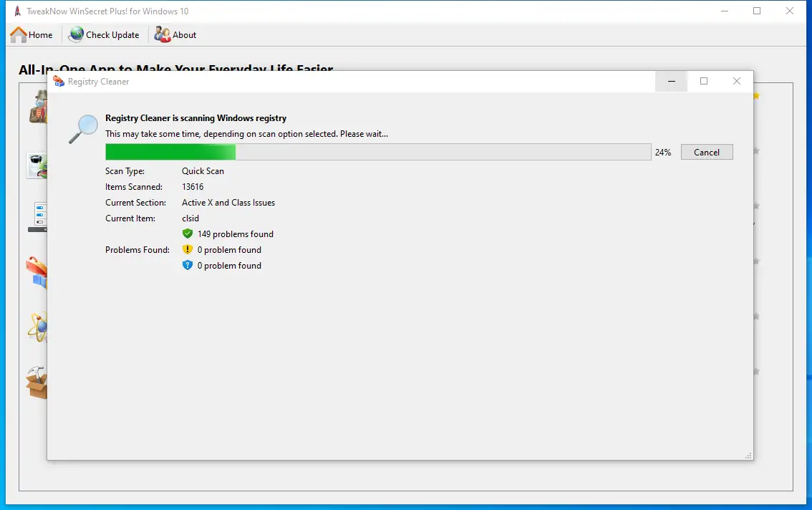Click the 'Quick Scan' scan type value

[x=203, y=171]
